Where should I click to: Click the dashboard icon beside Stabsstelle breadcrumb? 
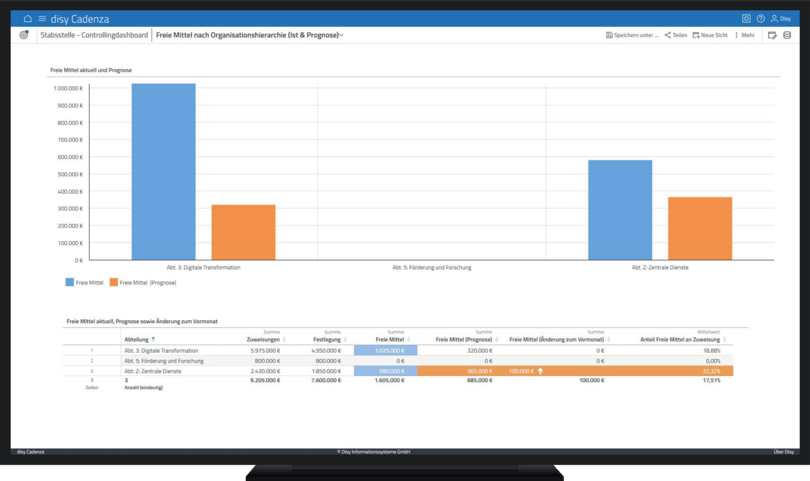[x=24, y=35]
